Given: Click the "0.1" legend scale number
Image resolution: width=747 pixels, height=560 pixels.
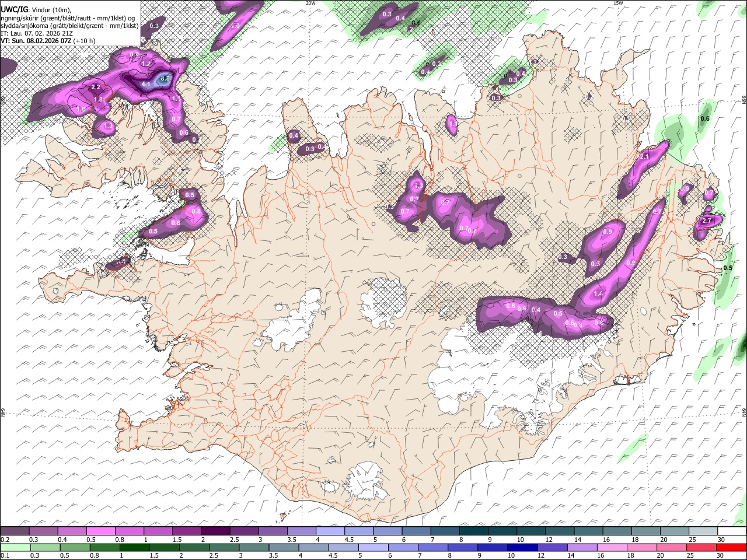Looking at the screenshot, I should click(5, 555).
